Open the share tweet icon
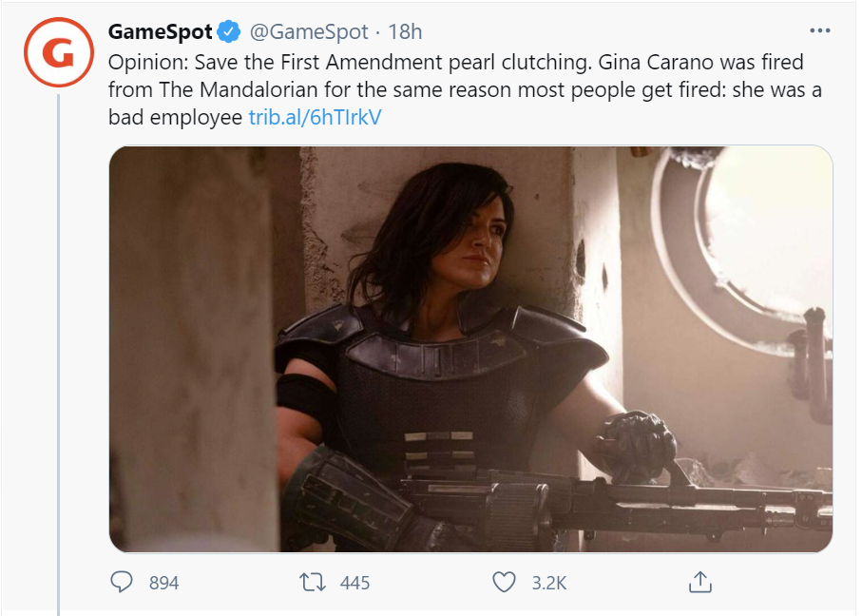 (699, 582)
